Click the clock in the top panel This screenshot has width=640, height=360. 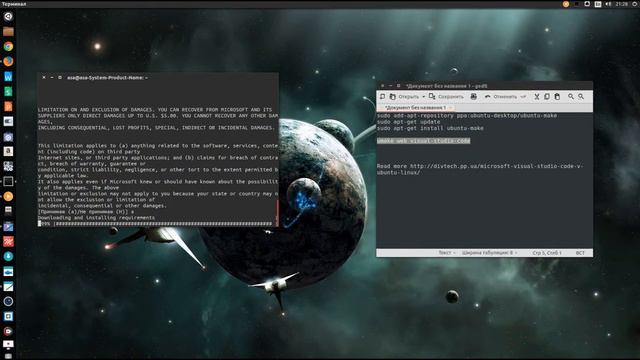tap(622, 4)
